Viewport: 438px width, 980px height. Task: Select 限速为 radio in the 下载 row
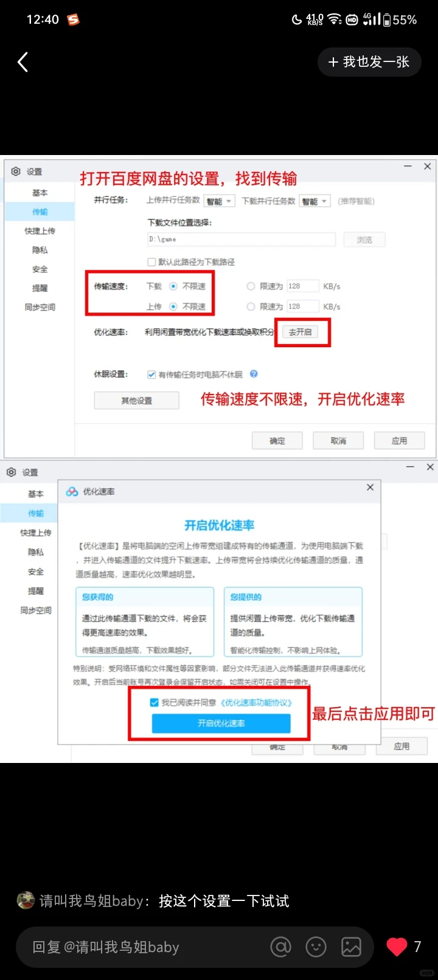coord(251,286)
